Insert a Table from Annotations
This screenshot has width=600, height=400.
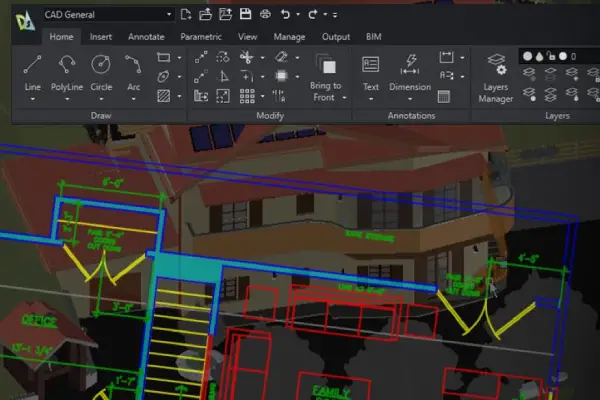tap(445, 95)
